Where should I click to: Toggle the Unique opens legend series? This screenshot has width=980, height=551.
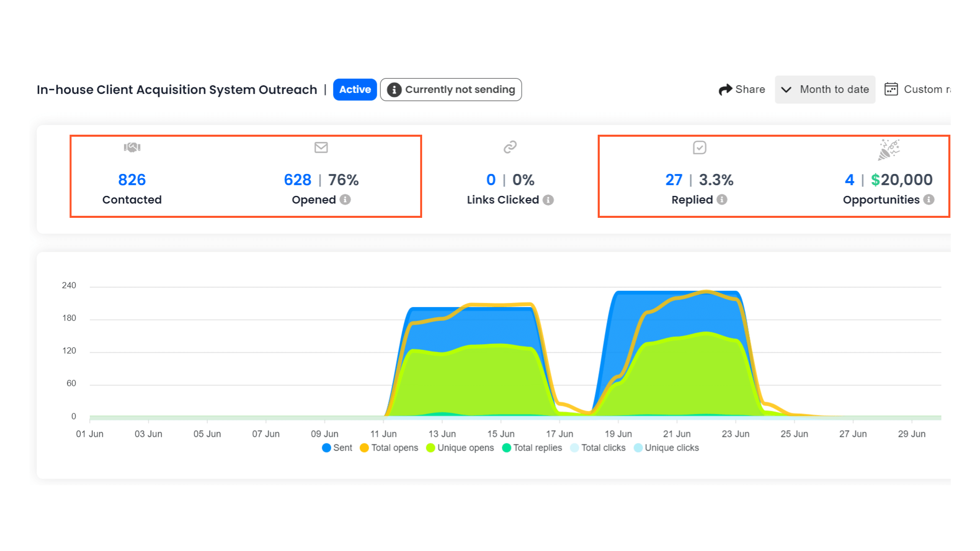coord(460,448)
